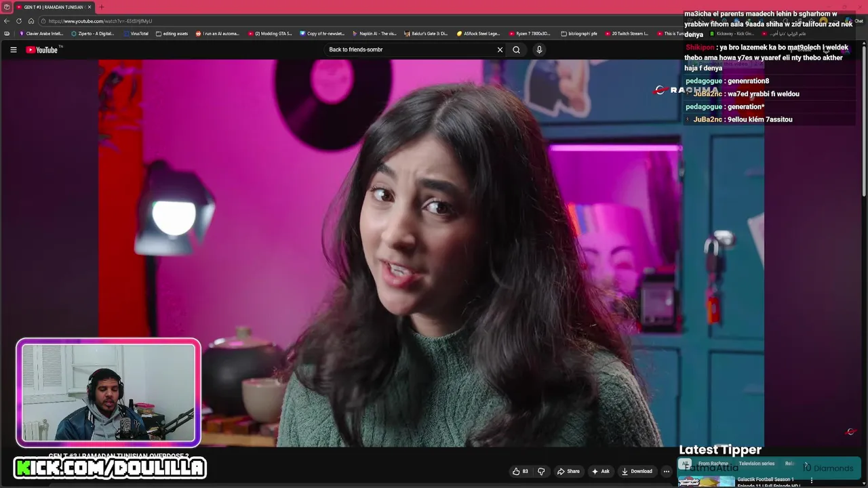Click Shikipon chat message
This screenshot has width=868, height=488.
766,58
